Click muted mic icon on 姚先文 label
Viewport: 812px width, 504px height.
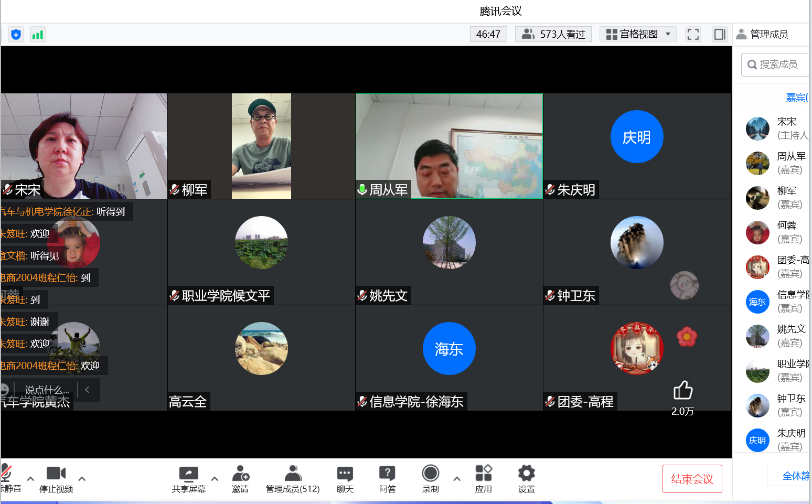coord(362,296)
